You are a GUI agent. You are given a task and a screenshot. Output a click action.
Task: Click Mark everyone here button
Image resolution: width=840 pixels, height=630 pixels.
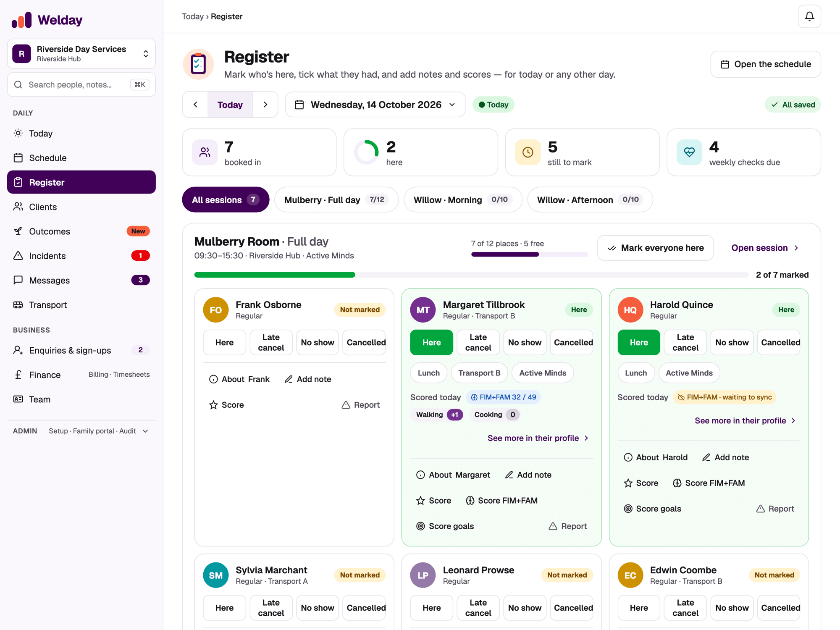[x=655, y=248]
